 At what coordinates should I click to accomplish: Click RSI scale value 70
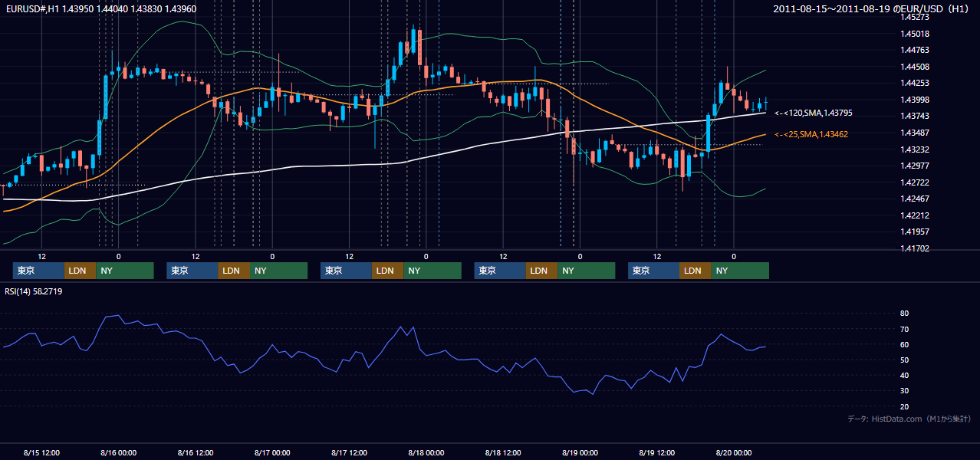tap(905, 329)
